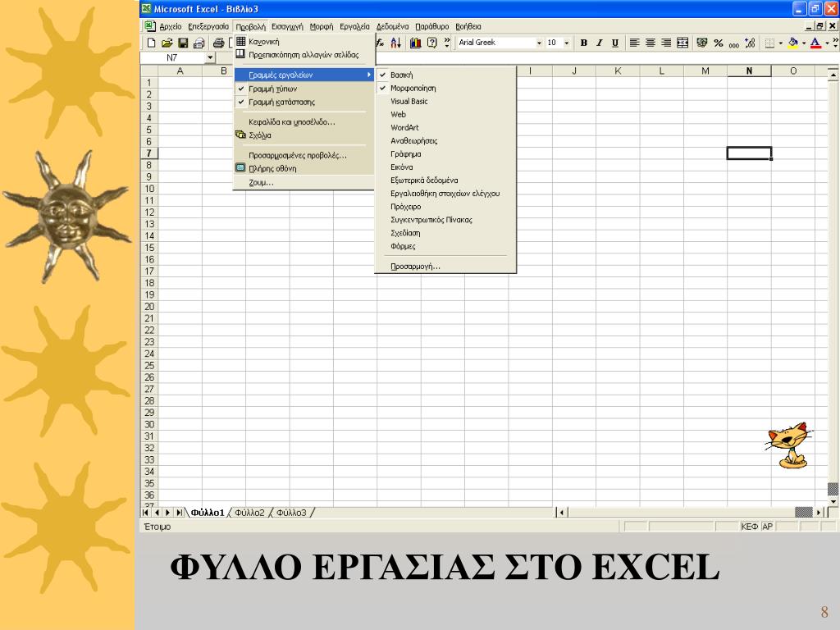
Task: Open the Name Box dropdown arrow
Action: (210, 57)
